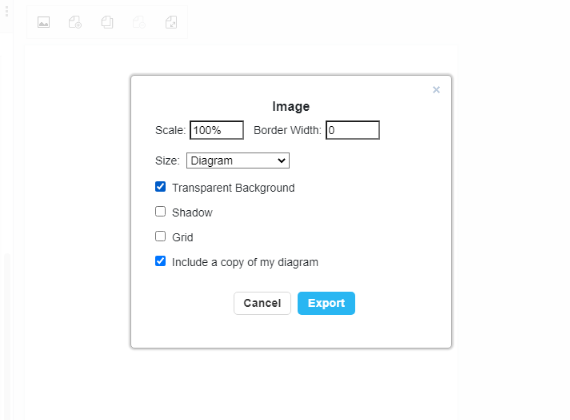Click the add page toolbar icon

pyautogui.click(x=75, y=22)
